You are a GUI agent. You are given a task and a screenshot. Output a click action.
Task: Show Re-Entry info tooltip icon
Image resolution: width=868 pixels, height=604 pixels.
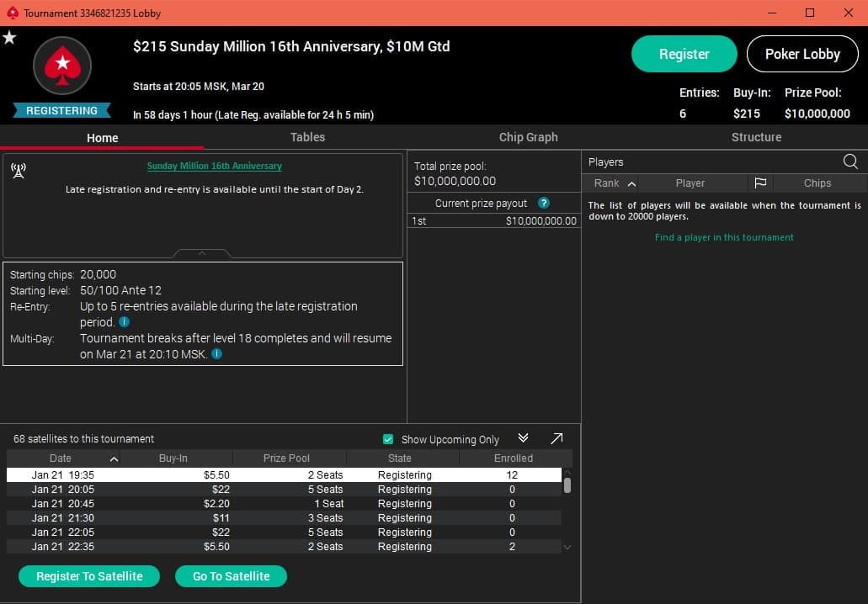point(125,322)
